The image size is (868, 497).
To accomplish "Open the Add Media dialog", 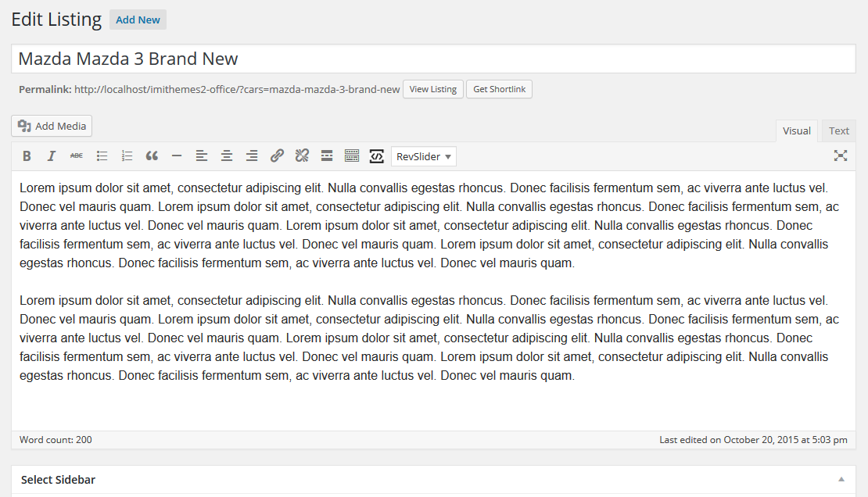I will (52, 126).
